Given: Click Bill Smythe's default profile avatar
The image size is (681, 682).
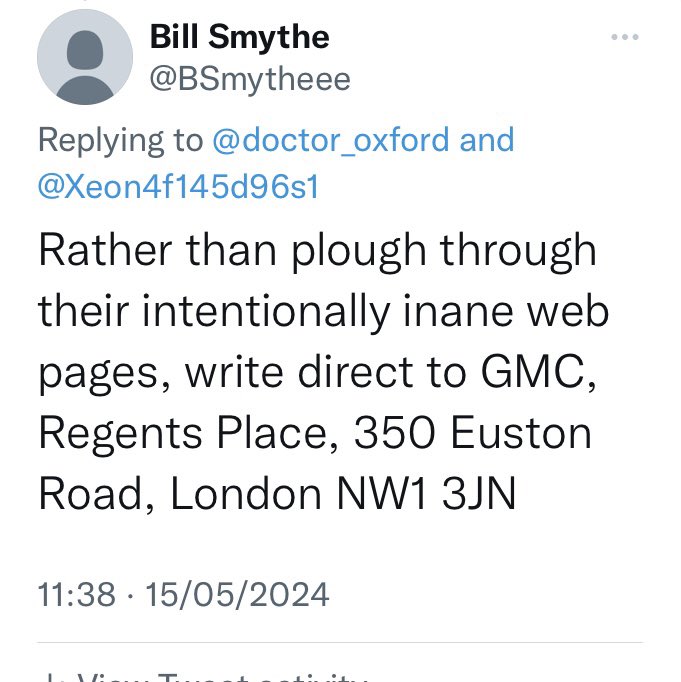Looking at the screenshot, I should pos(85,57).
